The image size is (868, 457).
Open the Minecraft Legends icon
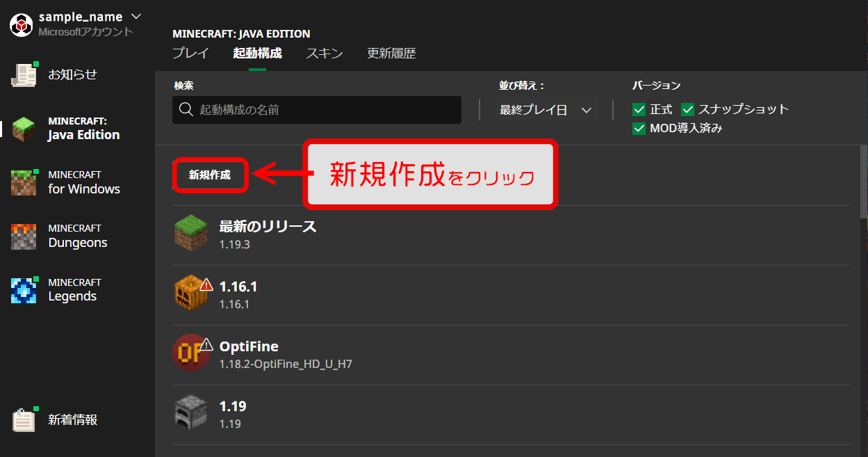pos(24,289)
